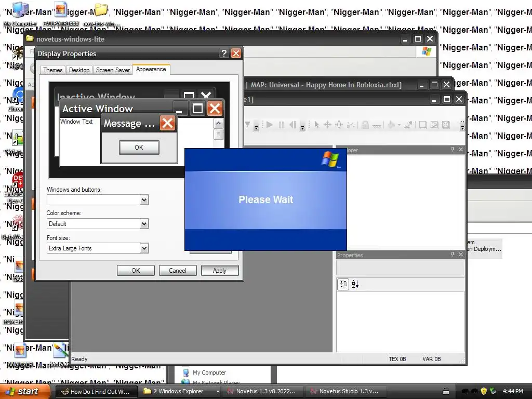Open the toolbar overflow chevron at Studio toolbar's right end
This screenshot has width=532, height=399.
tap(462, 125)
